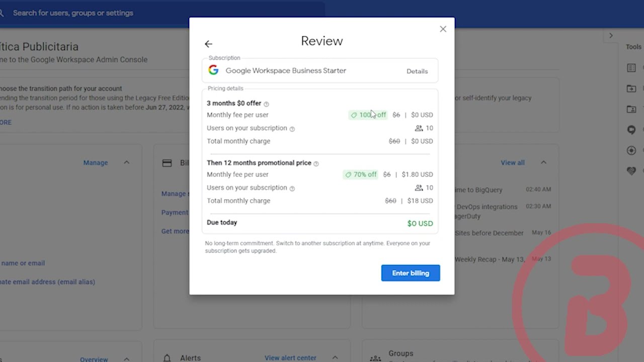The width and height of the screenshot is (644, 362).
Task: Click the Overview link at bottom left
Action: coord(94,359)
